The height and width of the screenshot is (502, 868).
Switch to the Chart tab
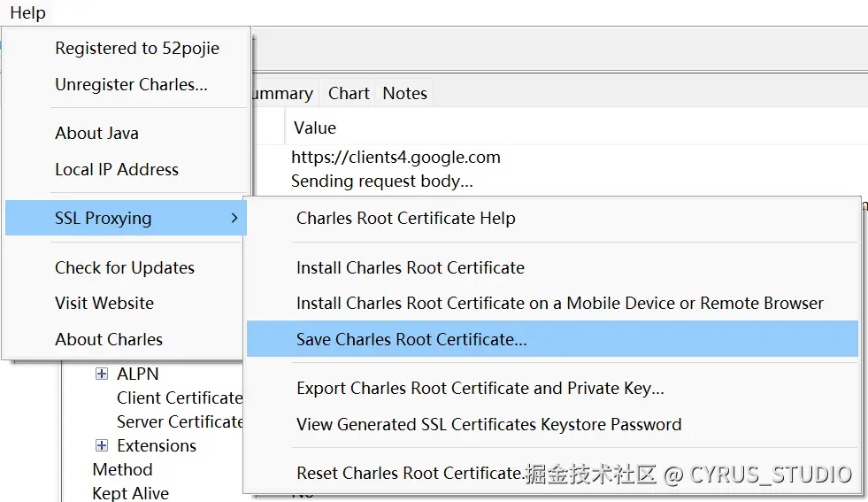349,93
